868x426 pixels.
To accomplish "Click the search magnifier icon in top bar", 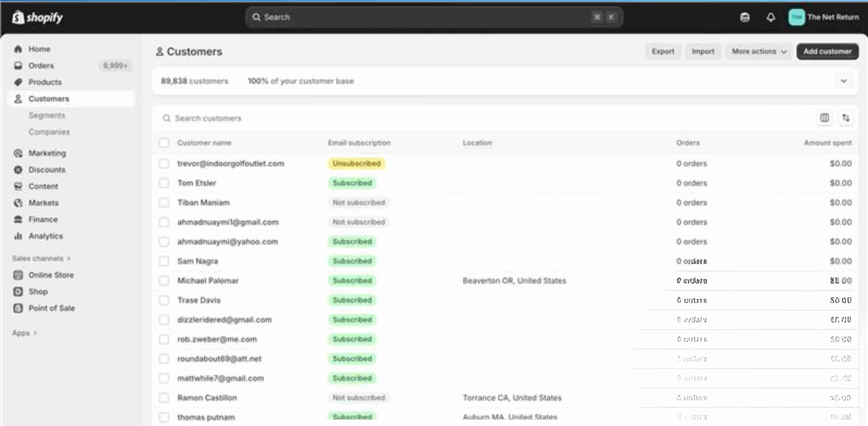I will pos(256,17).
